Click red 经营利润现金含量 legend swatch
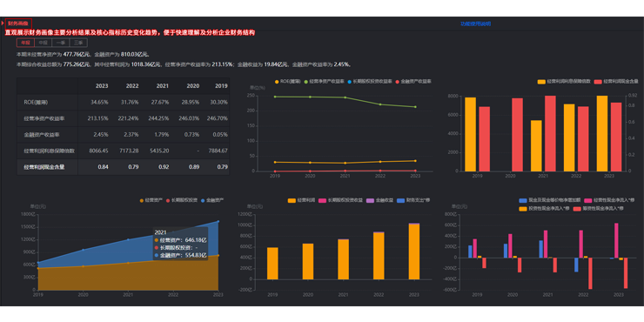This screenshot has height=322, width=644. click(x=598, y=82)
